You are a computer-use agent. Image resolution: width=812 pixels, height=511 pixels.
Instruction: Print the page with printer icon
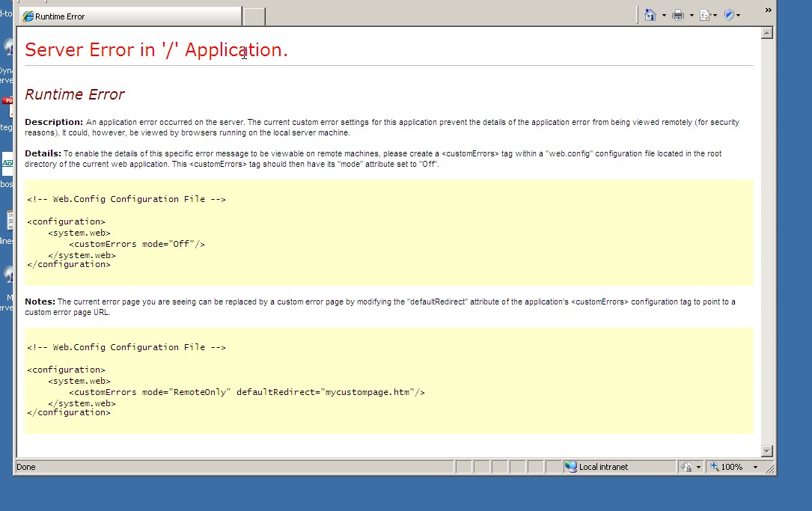point(678,16)
